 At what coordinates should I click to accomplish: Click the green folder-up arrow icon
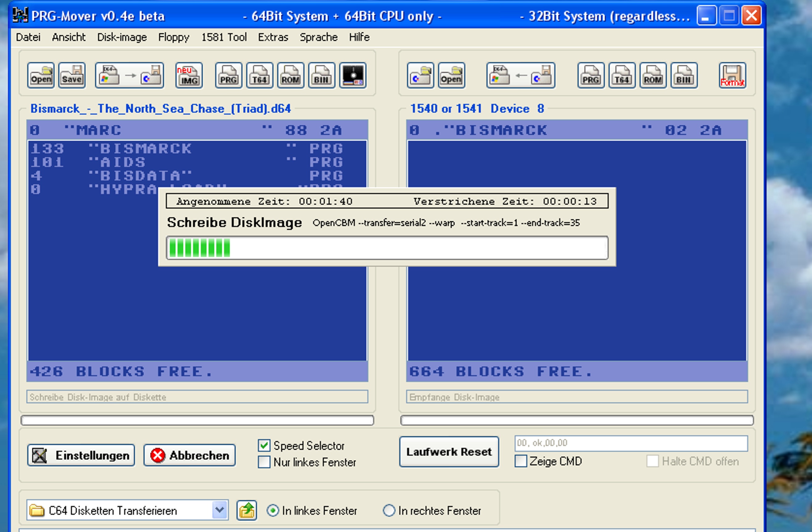[247, 510]
